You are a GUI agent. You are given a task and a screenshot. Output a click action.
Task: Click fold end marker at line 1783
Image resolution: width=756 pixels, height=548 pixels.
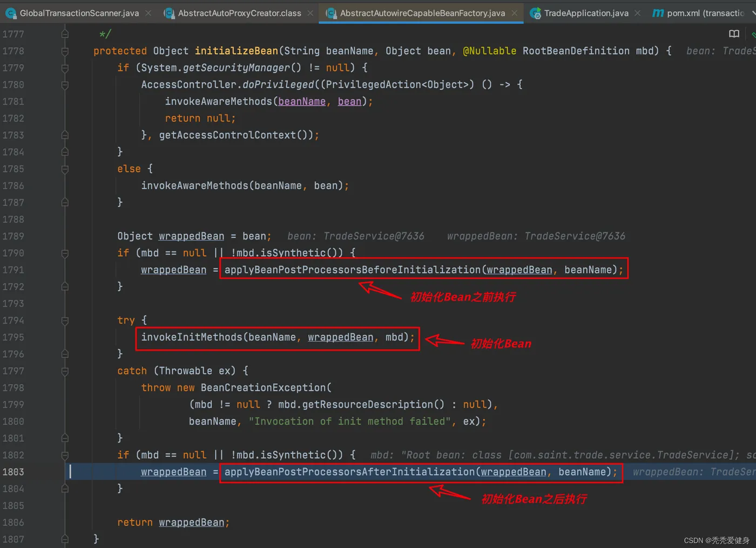pos(65,135)
